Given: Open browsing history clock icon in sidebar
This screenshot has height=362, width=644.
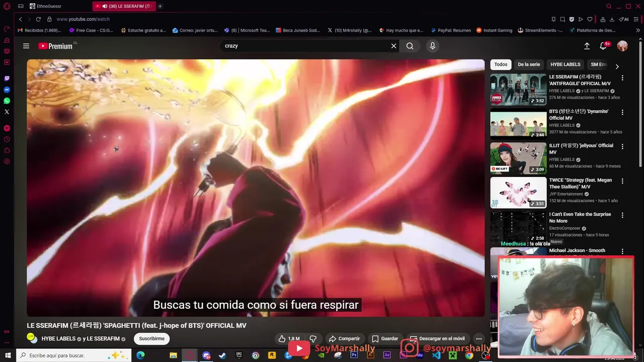Looking at the screenshot, I should pos(7,139).
